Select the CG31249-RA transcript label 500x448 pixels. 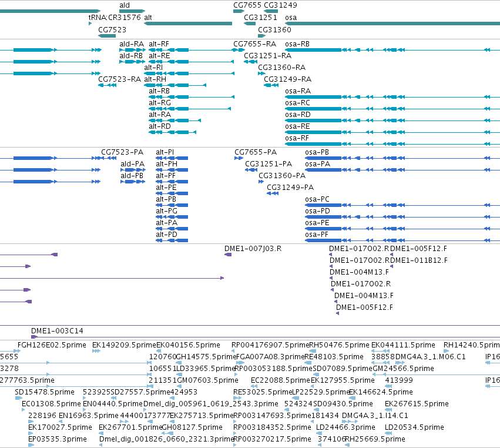[x=287, y=79]
